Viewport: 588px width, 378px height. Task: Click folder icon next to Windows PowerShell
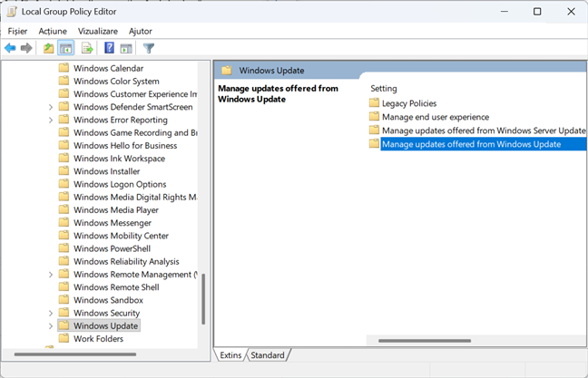point(64,248)
